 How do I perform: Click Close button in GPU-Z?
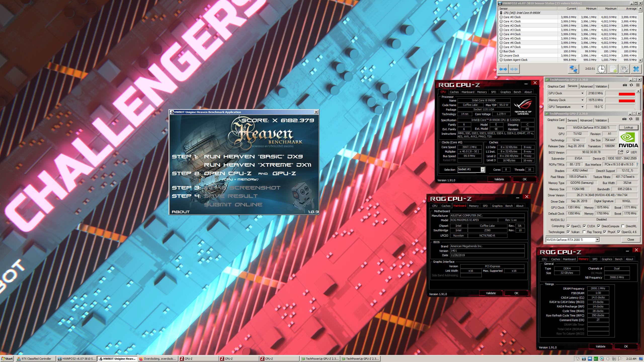tap(631, 240)
